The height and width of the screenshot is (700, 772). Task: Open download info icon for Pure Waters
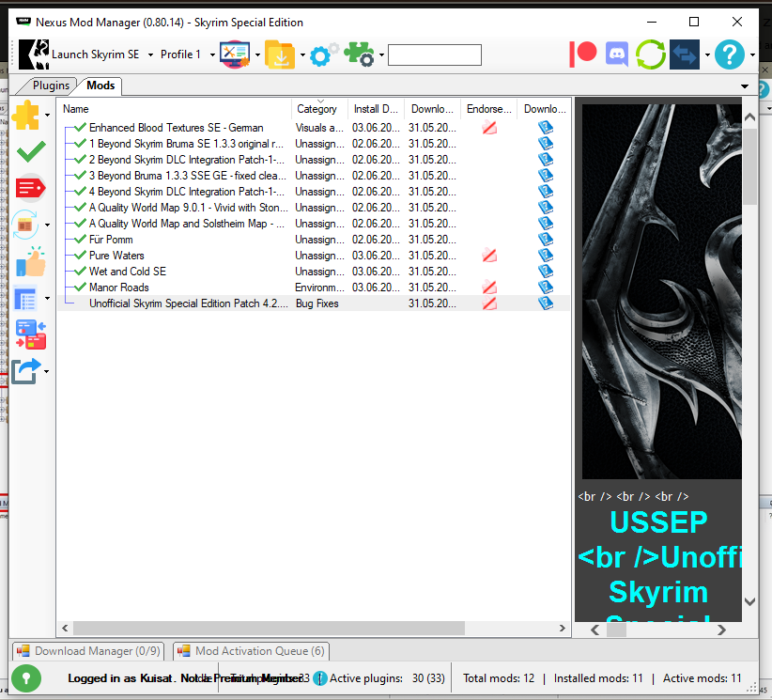tap(546, 256)
